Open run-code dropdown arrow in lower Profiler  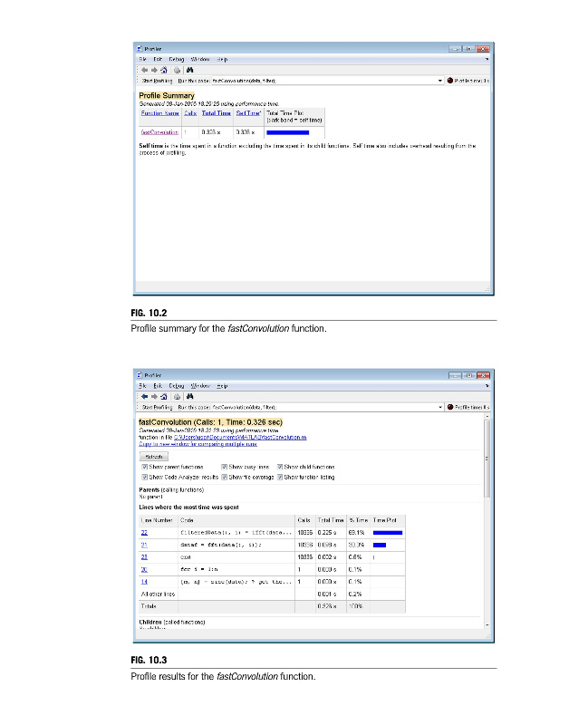pos(440,407)
